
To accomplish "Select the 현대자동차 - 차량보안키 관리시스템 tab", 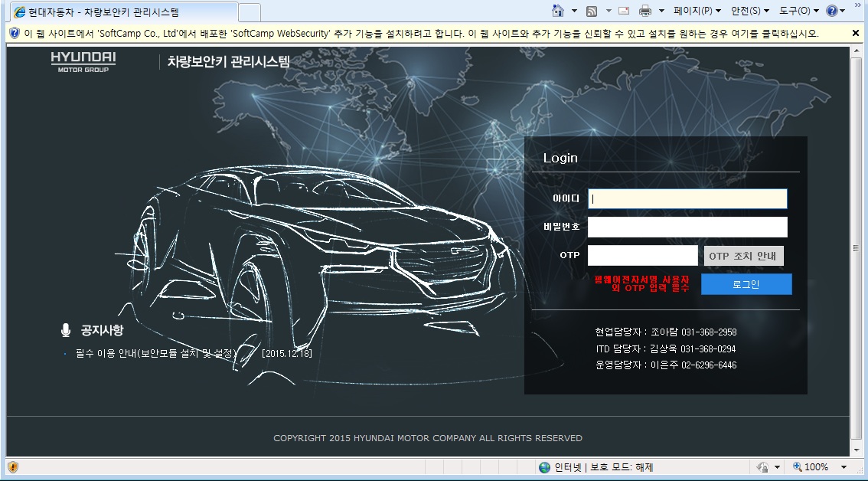I will [123, 12].
